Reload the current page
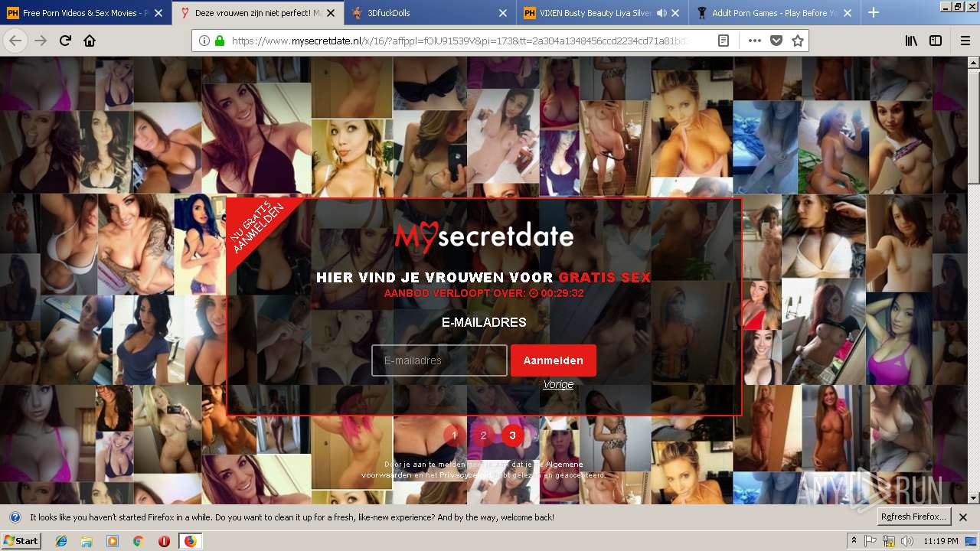 pos(65,41)
